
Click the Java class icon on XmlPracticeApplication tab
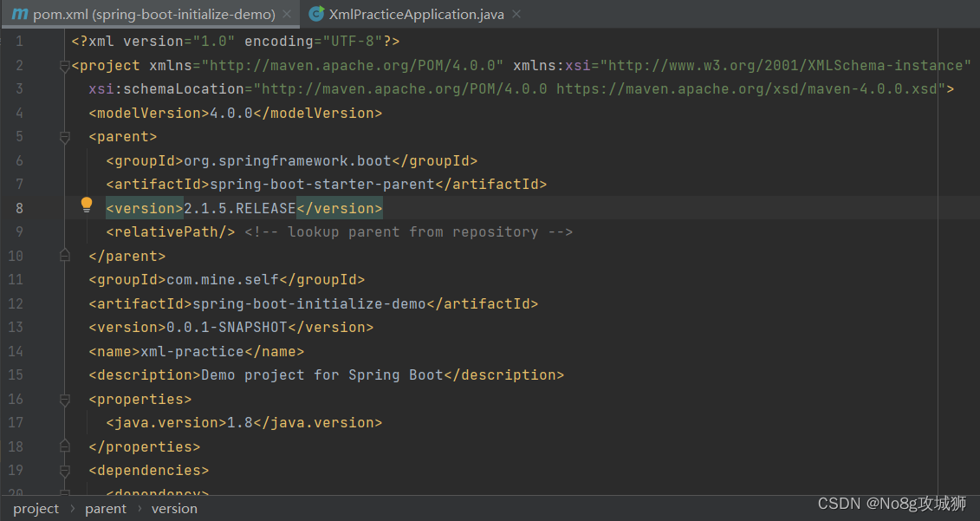point(317,15)
